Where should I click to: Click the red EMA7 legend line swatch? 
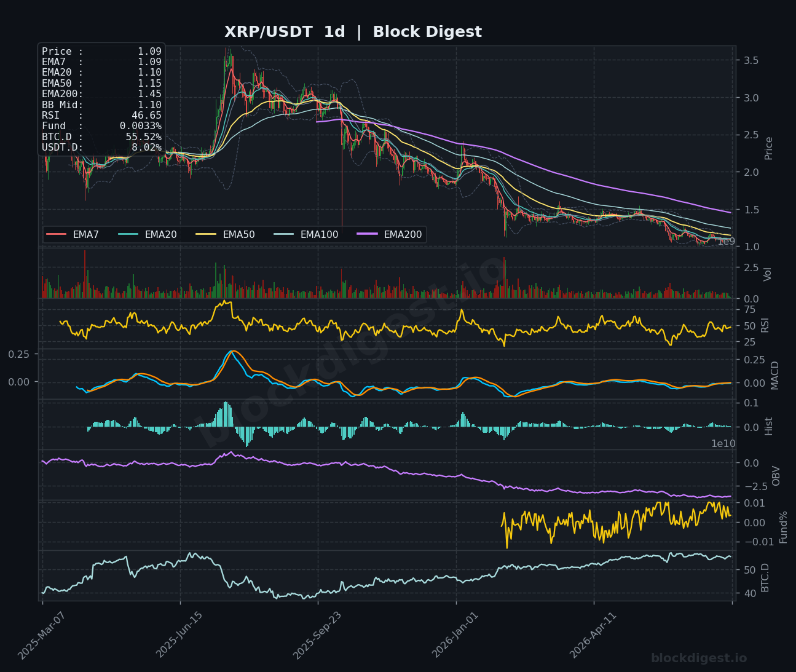coord(56,234)
